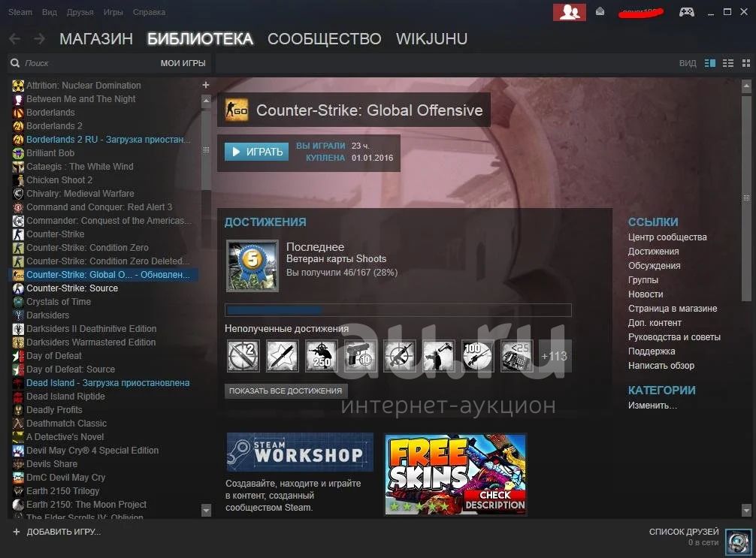Open the WIKJUHU profile tab

431,38
